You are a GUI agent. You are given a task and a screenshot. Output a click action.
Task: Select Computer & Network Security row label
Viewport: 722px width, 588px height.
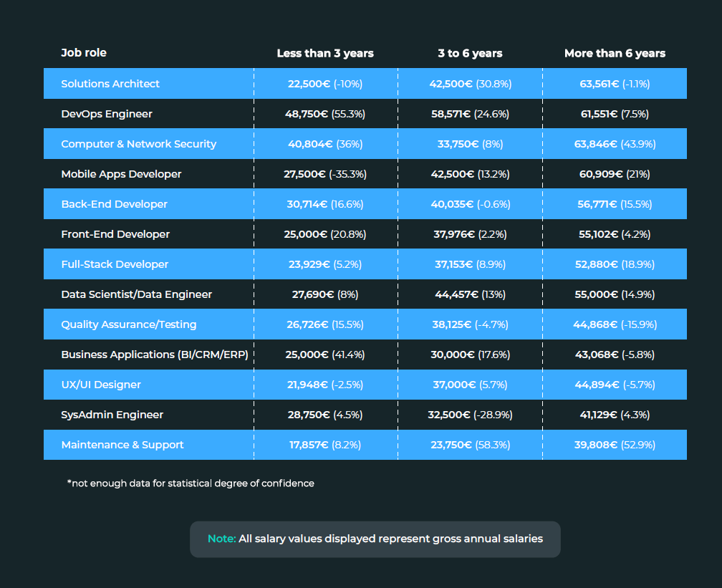[139, 144]
